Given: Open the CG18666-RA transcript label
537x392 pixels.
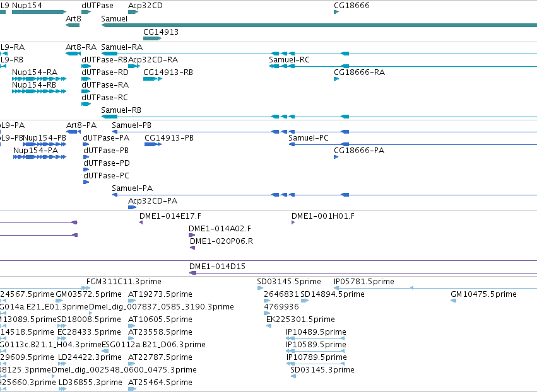Looking at the screenshot, I should [x=360, y=72].
